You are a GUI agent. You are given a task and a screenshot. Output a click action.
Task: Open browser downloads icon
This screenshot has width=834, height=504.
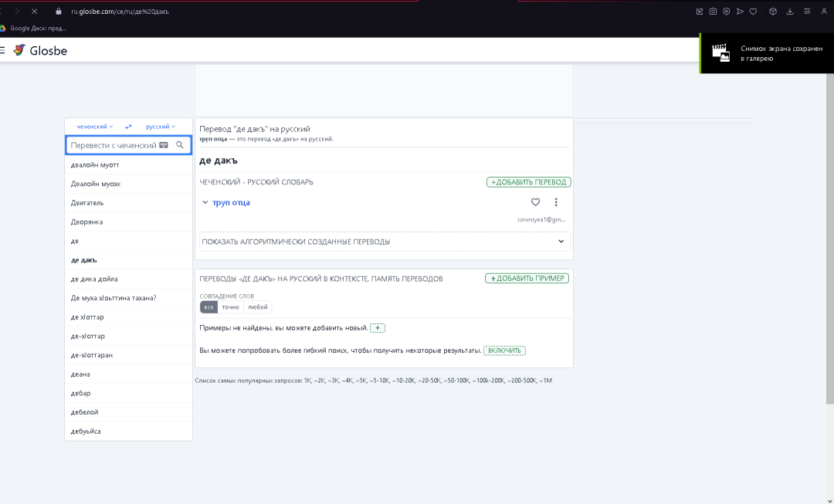click(789, 11)
